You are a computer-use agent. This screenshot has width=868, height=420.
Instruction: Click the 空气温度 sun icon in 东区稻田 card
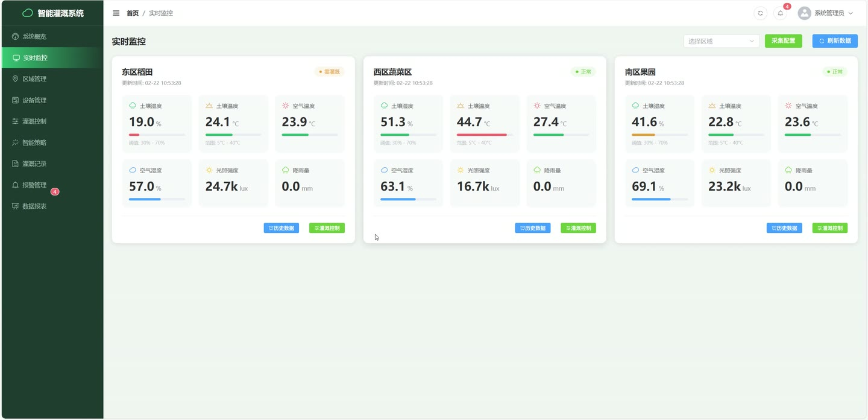click(286, 106)
